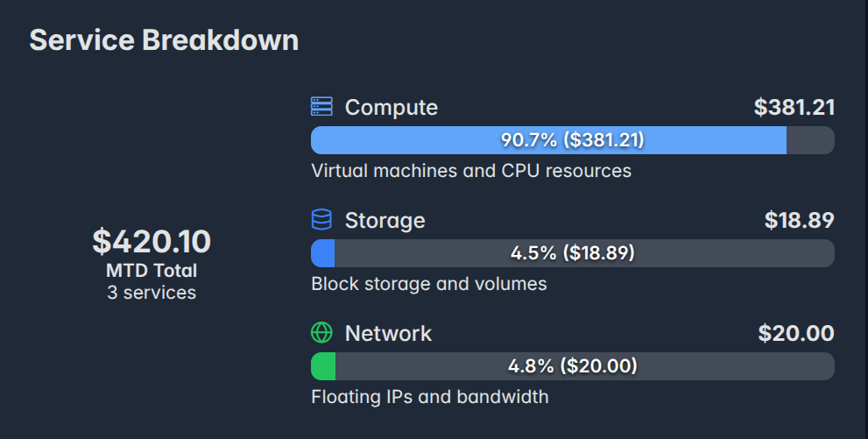Click the $20.00 Network cost amount
The height and width of the screenshot is (439, 868).
795,333
